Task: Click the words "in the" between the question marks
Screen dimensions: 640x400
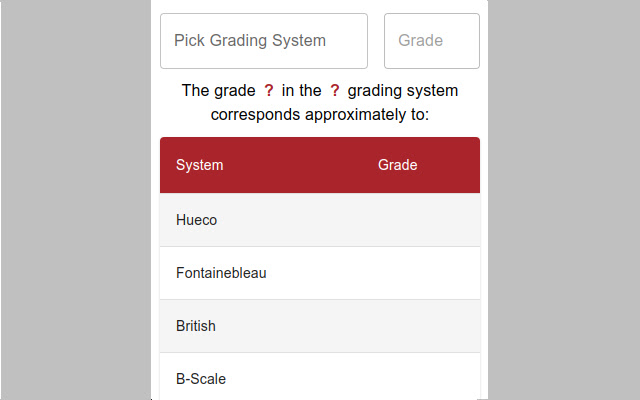Action: click(302, 91)
